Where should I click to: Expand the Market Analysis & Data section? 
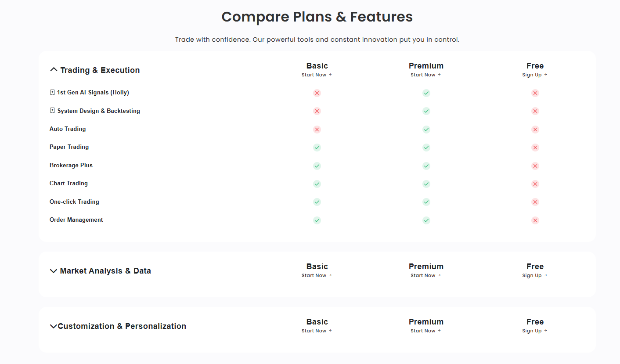(54, 271)
